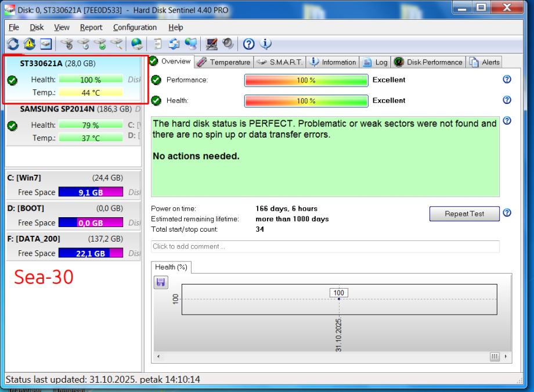Open the Disk menu
Viewport: 534px width, 392px height.
tap(37, 27)
